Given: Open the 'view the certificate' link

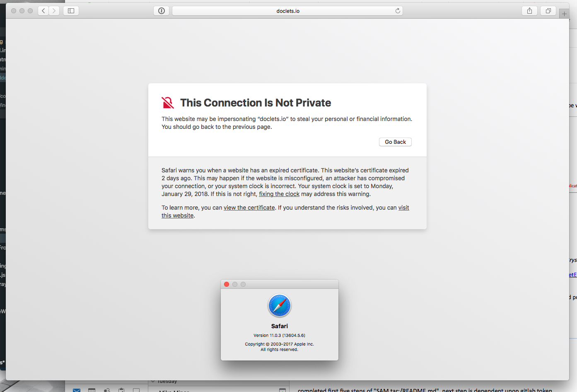Looking at the screenshot, I should coord(249,208).
